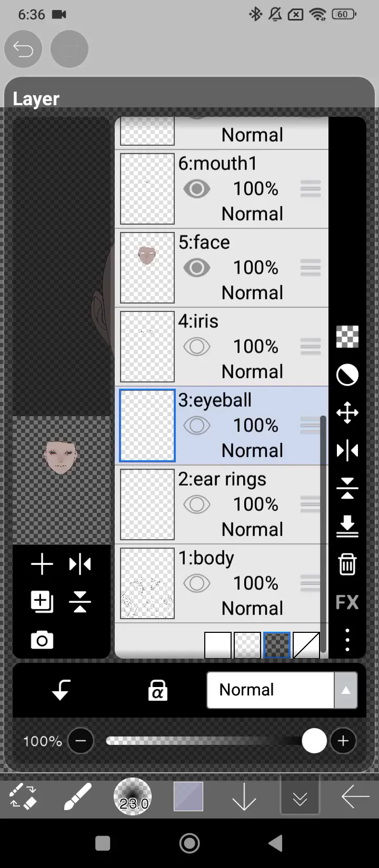379x868 pixels.
Task: Tap the merge layer down icon
Action: [347, 526]
